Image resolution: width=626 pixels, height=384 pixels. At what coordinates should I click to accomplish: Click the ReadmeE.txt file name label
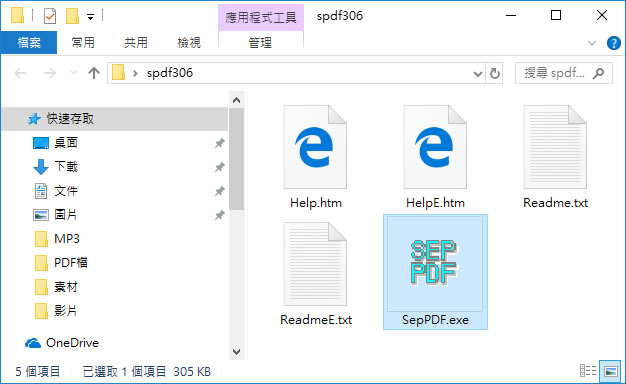pyautogui.click(x=316, y=320)
